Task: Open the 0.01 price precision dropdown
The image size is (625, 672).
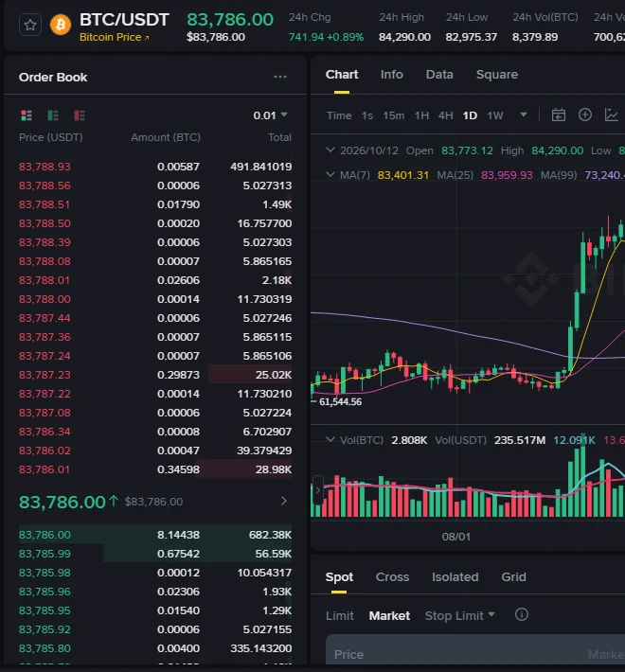Action: (270, 115)
